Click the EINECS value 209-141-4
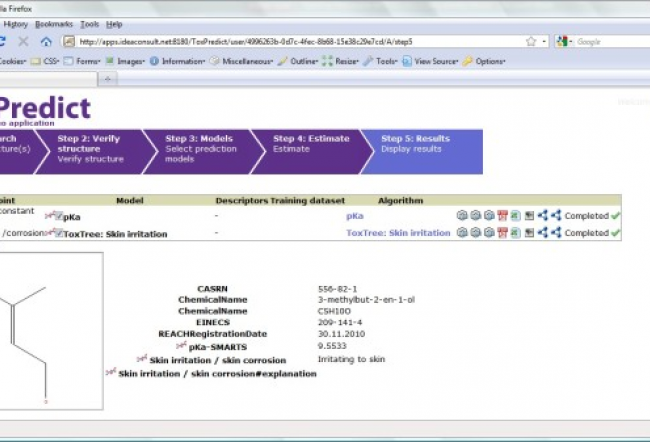Viewport: 650px width, 442px height. [x=340, y=322]
